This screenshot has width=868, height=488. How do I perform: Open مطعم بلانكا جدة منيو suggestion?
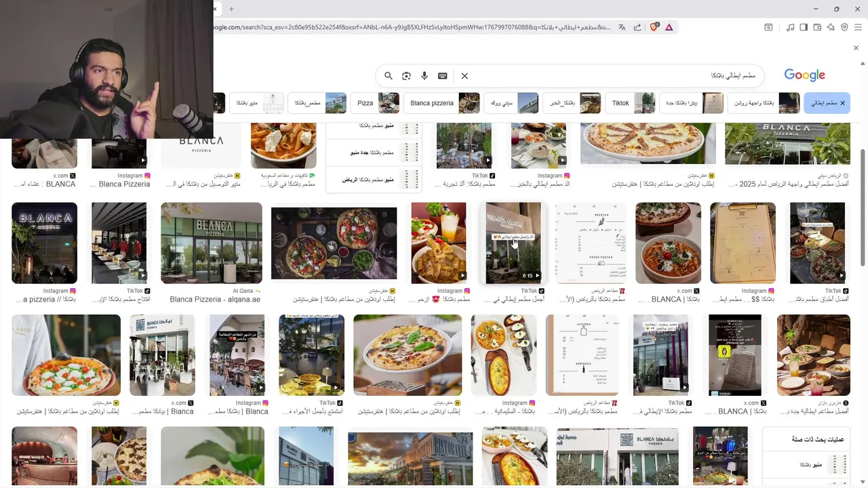point(374,152)
